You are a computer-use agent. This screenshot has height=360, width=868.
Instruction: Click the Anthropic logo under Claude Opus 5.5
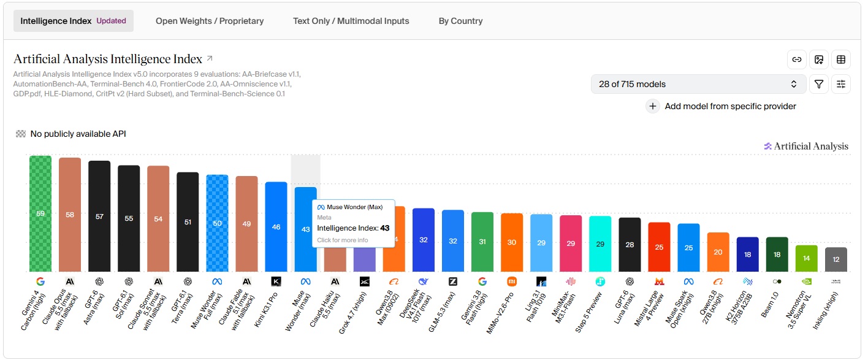click(70, 281)
